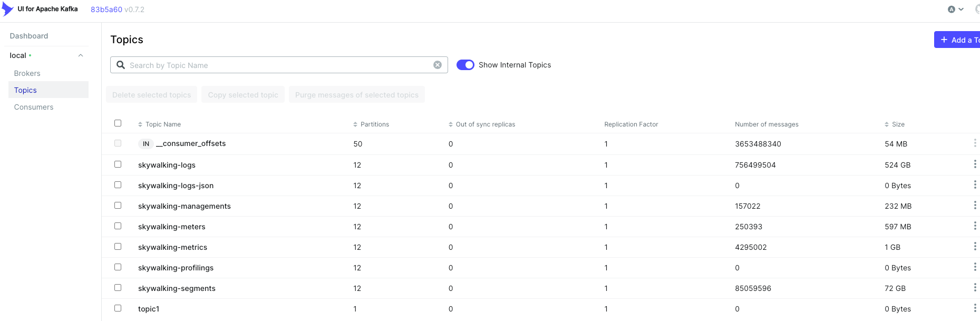Screen dimensions: 980x321
Task: Click Copy selected topic button
Action: 243,95
